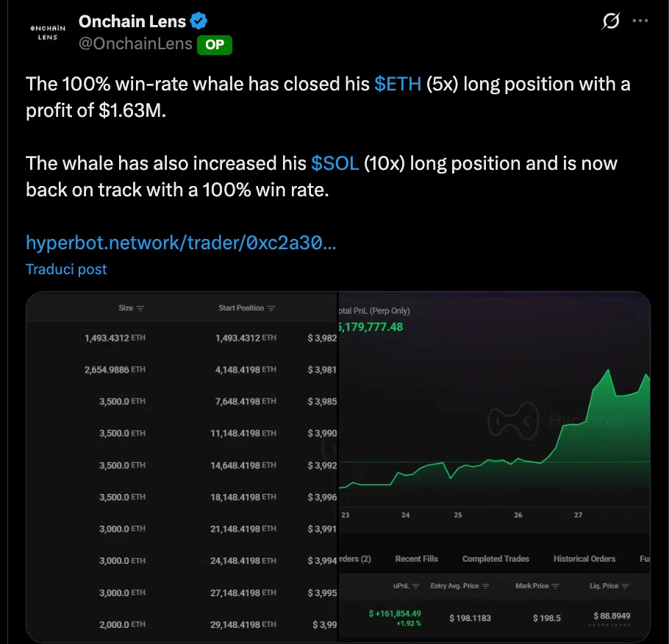Viewport: 669px width, 644px height.
Task: Switch to the Recent Fills tab
Action: tap(417, 559)
